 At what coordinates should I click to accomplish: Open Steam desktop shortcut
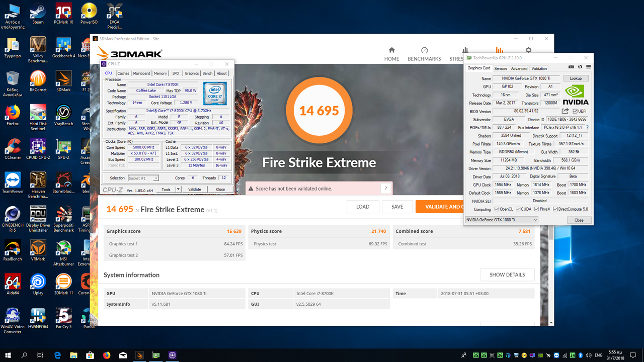(x=38, y=14)
